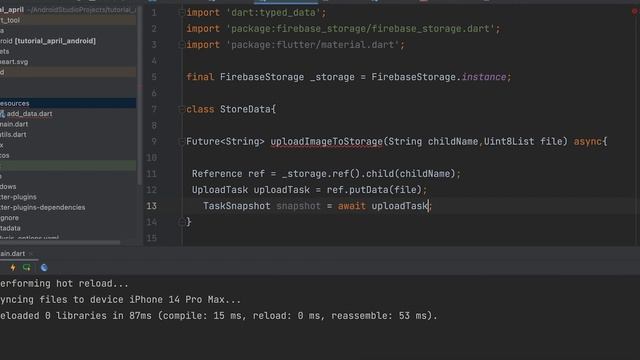Open Flutter DevTools with the blue icon

(x=44, y=268)
